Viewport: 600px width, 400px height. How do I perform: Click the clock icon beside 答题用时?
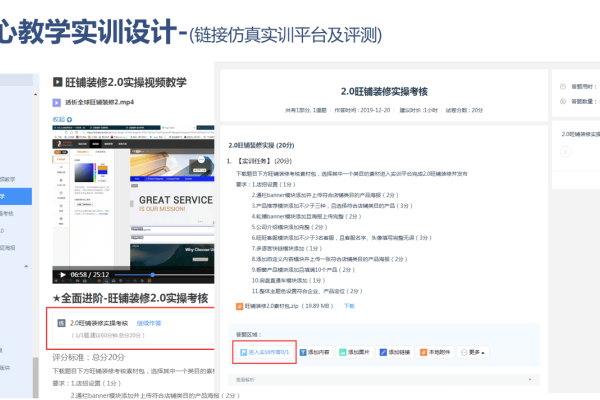(563, 87)
